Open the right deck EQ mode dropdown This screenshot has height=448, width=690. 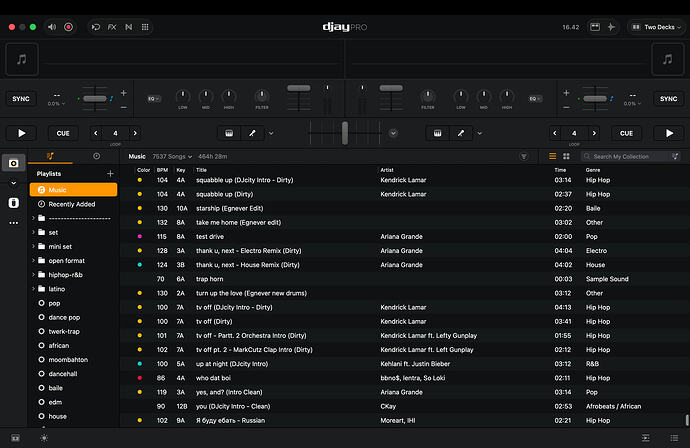535,99
